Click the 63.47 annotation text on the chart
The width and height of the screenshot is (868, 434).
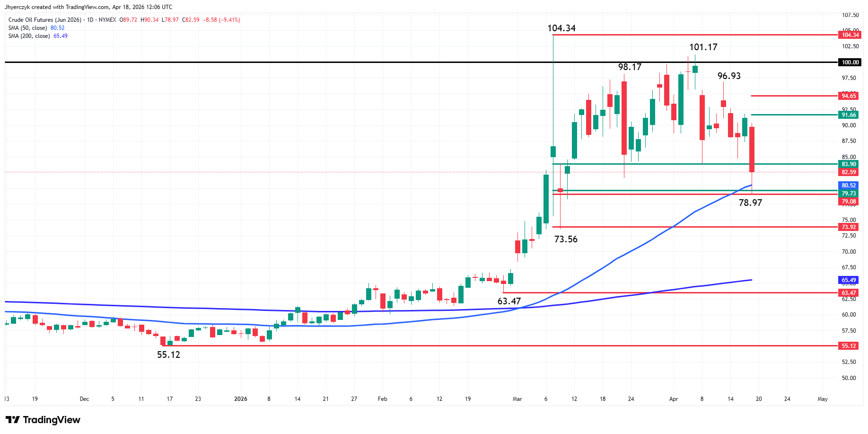point(509,301)
